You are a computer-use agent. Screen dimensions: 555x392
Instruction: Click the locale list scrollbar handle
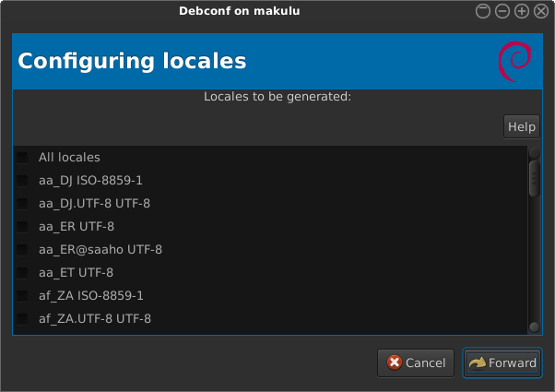point(534,178)
